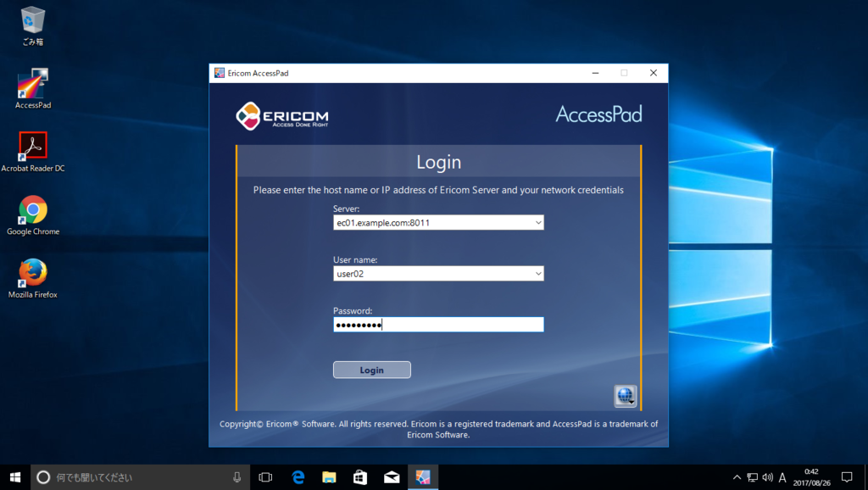
Task: Click the volume speaker tray icon
Action: pos(767,477)
